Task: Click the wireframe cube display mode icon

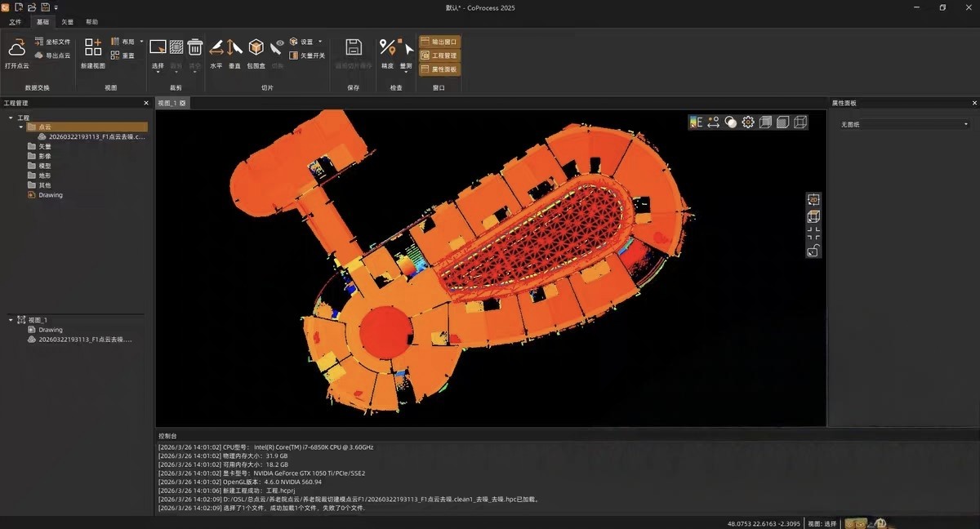Action: (x=800, y=122)
